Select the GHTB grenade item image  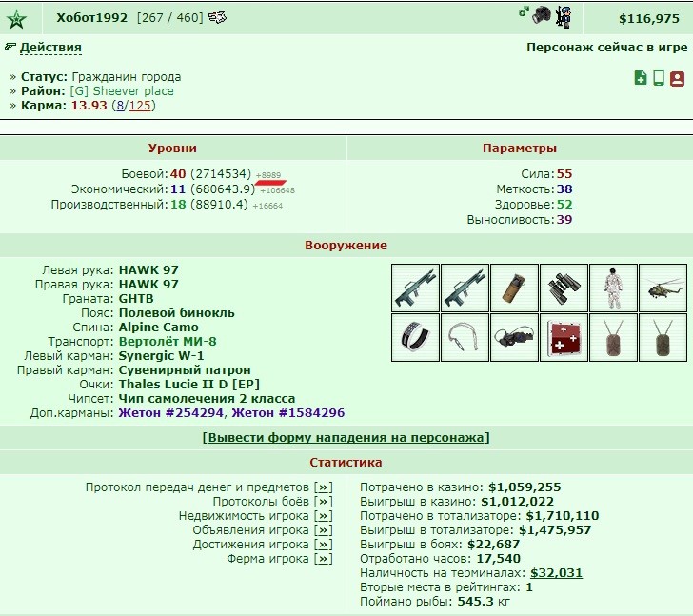(514, 288)
